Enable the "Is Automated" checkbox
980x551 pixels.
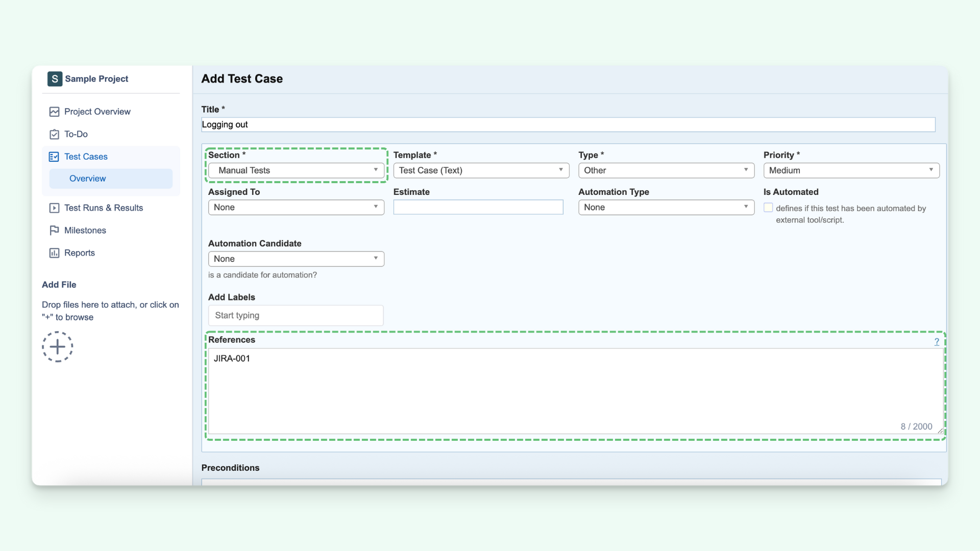(768, 207)
